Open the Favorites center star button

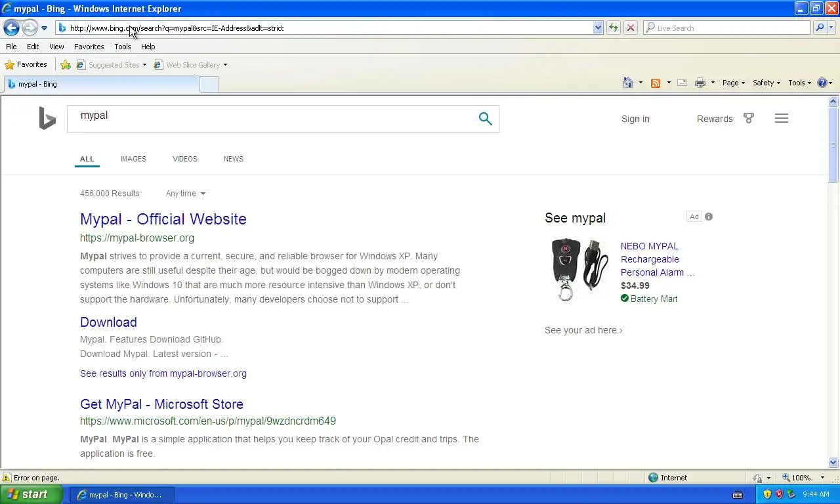pos(26,64)
